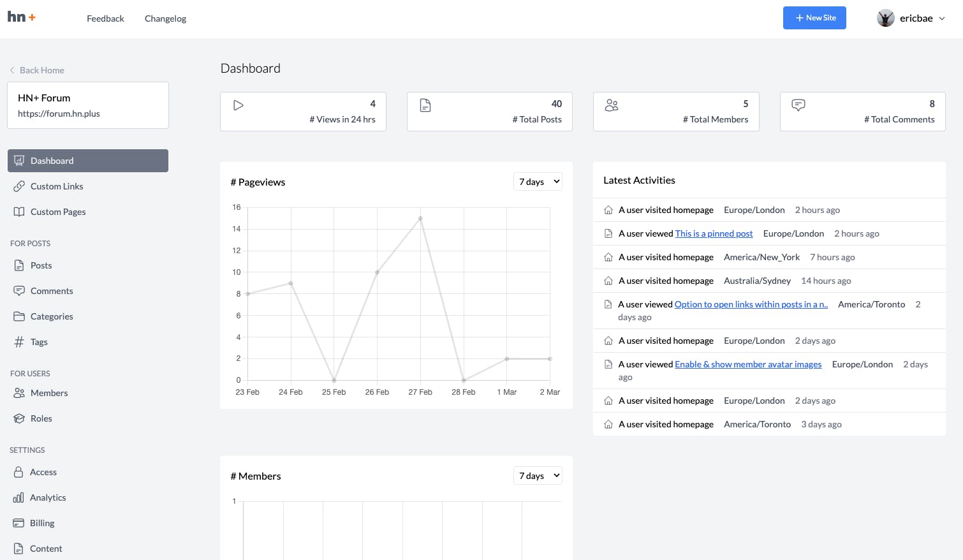
Task: Click the Analytics bar chart icon
Action: tap(18, 497)
